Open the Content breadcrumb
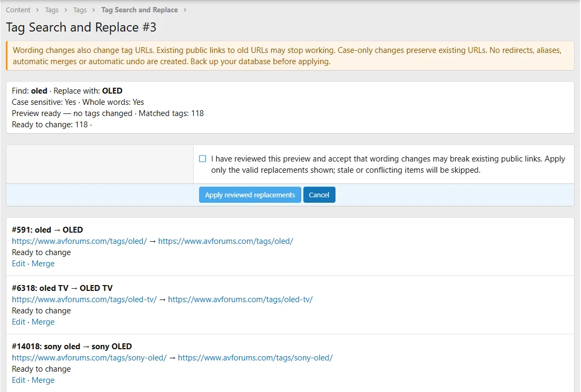This screenshot has width=581, height=392. (18, 10)
